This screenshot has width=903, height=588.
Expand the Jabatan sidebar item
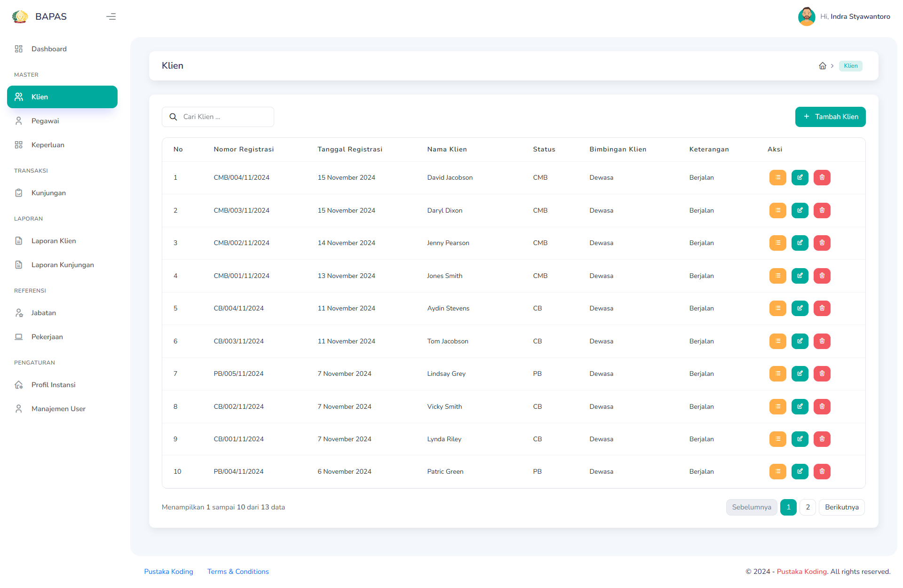43,313
